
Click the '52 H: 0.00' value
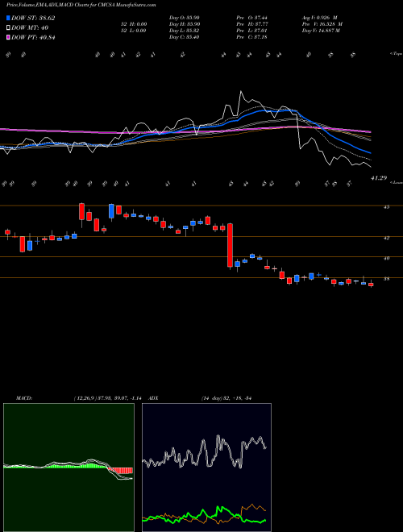pos(133,24)
